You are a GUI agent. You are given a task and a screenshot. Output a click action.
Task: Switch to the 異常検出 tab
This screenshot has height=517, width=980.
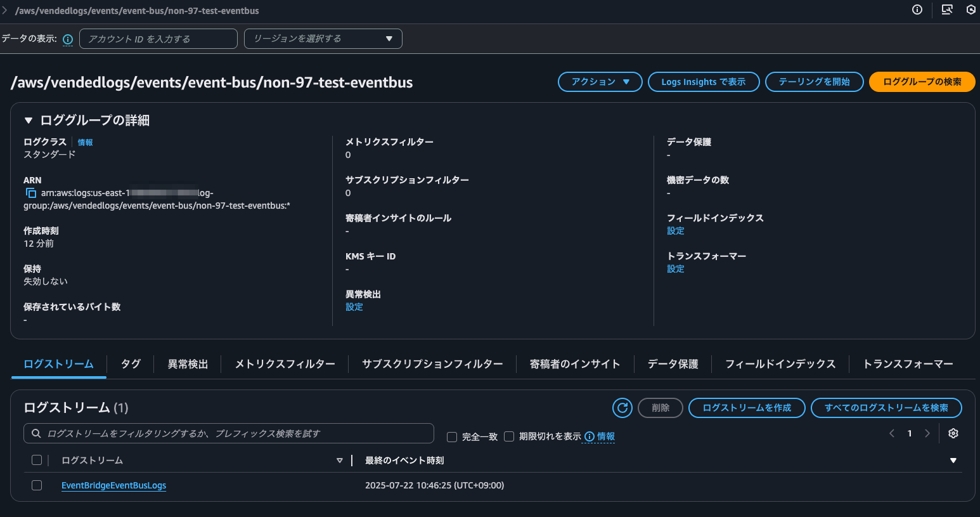click(188, 364)
